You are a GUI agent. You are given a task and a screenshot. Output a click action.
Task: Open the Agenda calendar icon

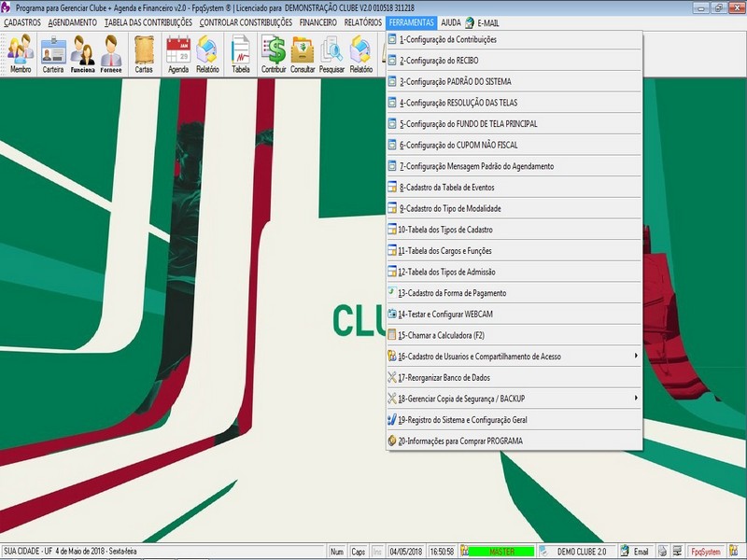pos(177,54)
